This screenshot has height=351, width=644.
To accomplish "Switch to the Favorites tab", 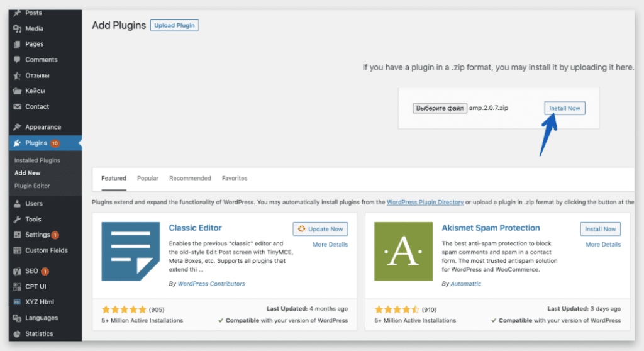I will (x=235, y=179).
